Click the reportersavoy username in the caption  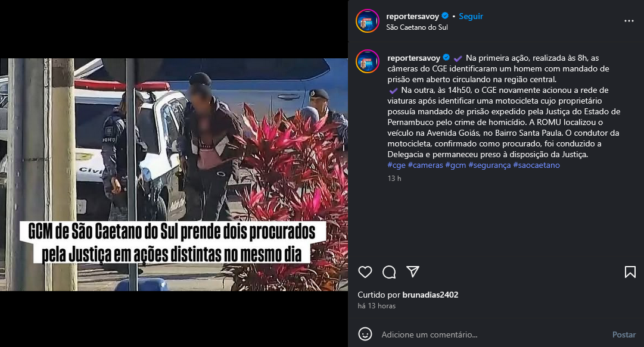(413, 58)
